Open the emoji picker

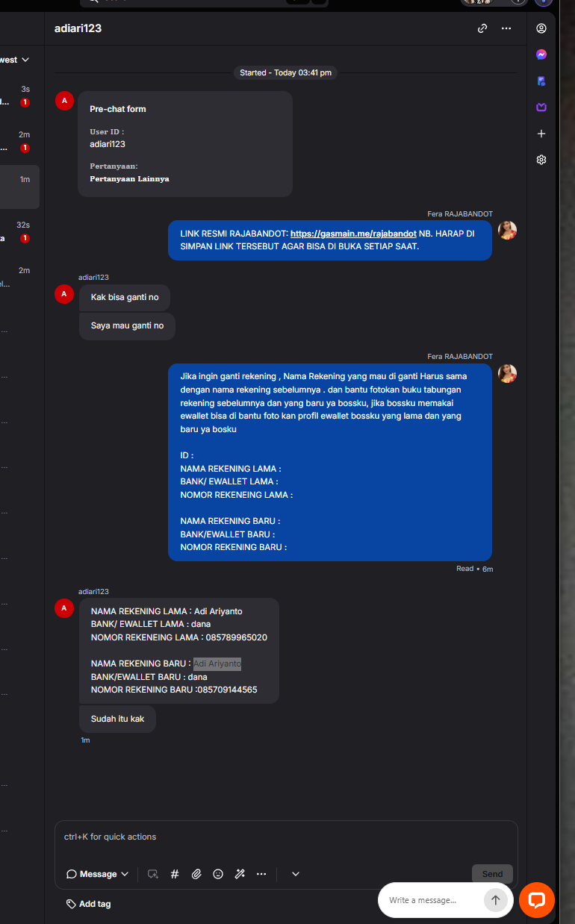tap(218, 874)
